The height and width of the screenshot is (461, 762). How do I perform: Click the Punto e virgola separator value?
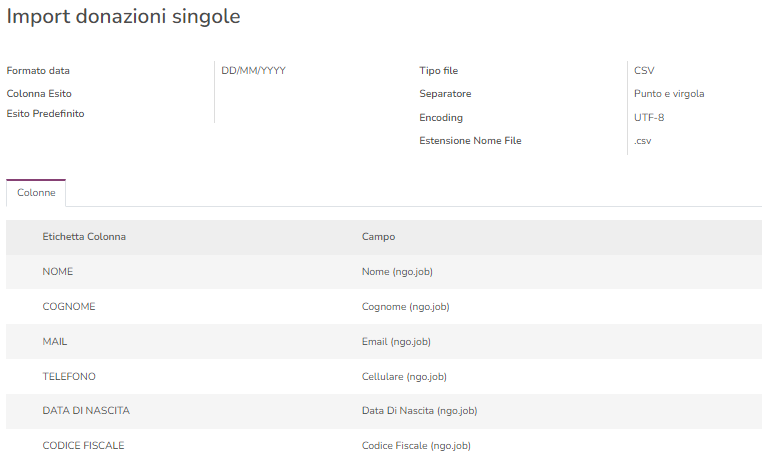tap(669, 94)
